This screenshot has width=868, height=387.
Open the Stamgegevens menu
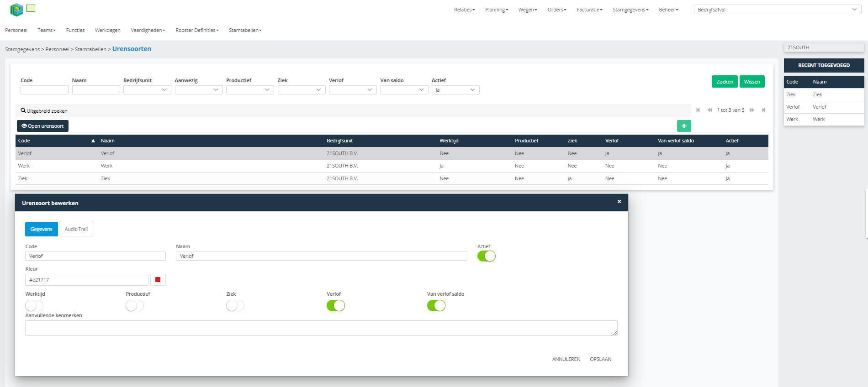tap(630, 10)
